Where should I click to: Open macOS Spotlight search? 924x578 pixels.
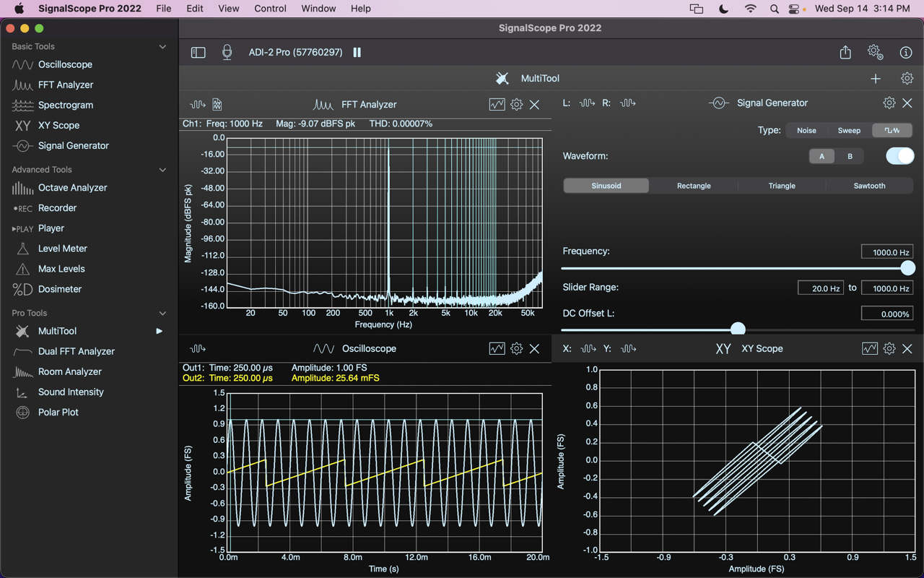(774, 9)
